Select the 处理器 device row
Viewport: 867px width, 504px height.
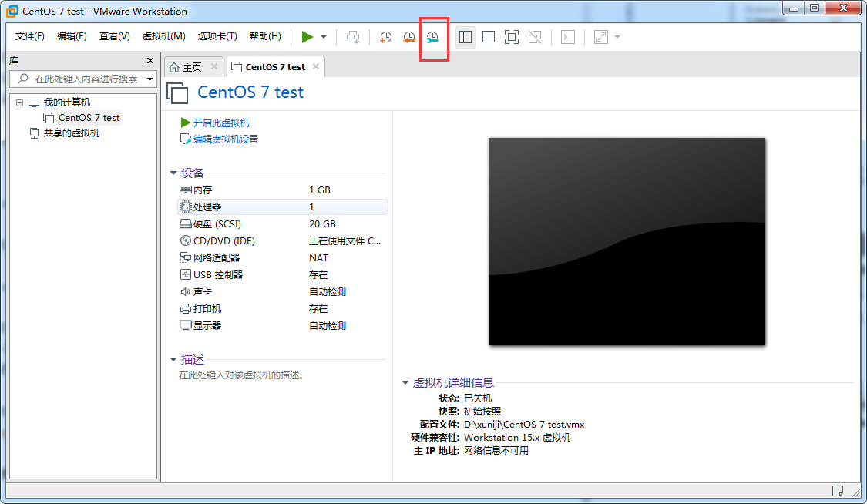click(x=282, y=207)
